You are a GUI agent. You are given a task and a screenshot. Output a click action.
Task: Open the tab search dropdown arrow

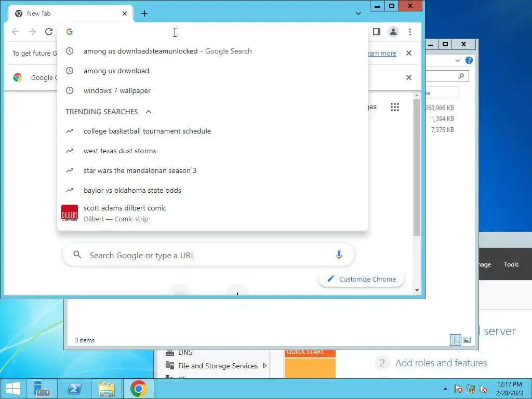point(358,14)
